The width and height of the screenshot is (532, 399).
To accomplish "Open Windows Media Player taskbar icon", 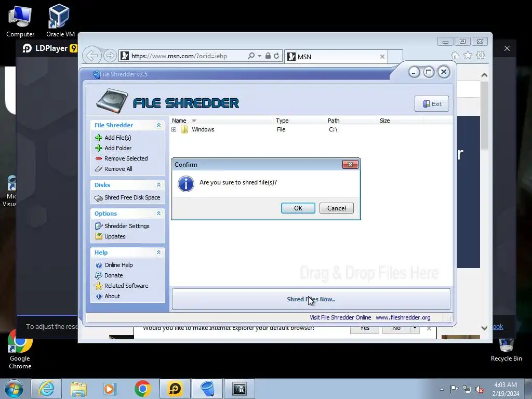I will 110,389.
